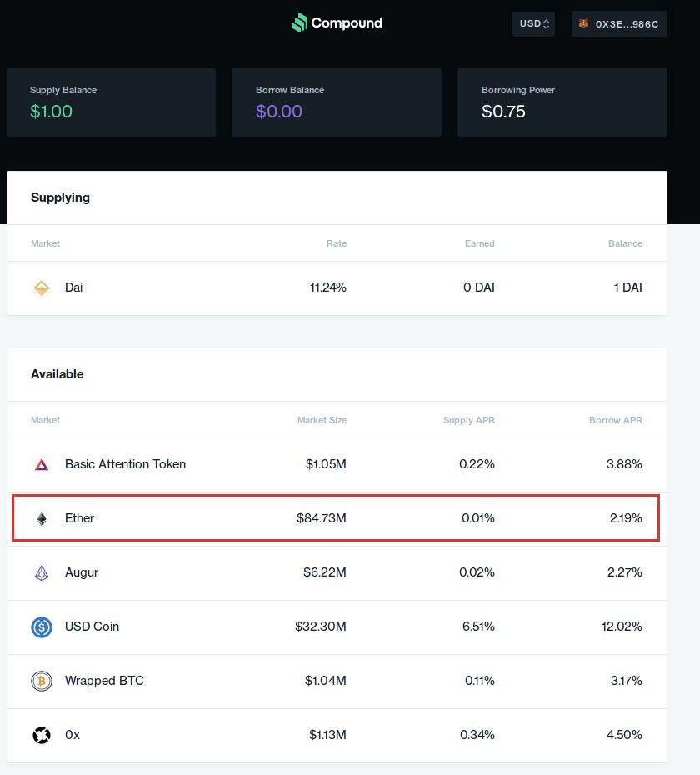Select the Wrapped BTC market name
The height and width of the screenshot is (775, 700).
104,681
